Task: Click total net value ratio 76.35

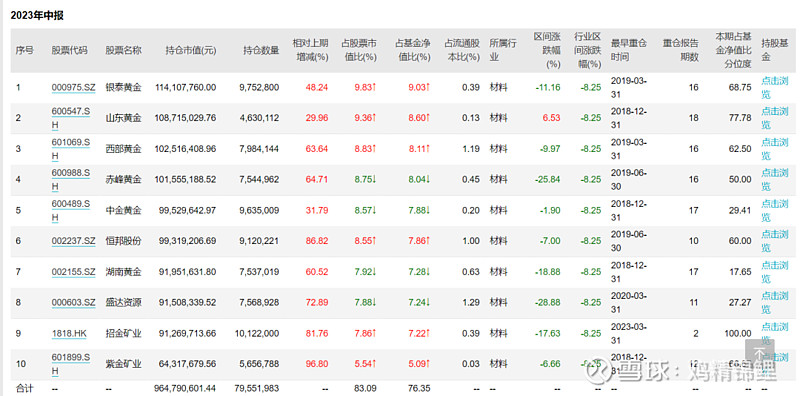Action: tap(420, 388)
